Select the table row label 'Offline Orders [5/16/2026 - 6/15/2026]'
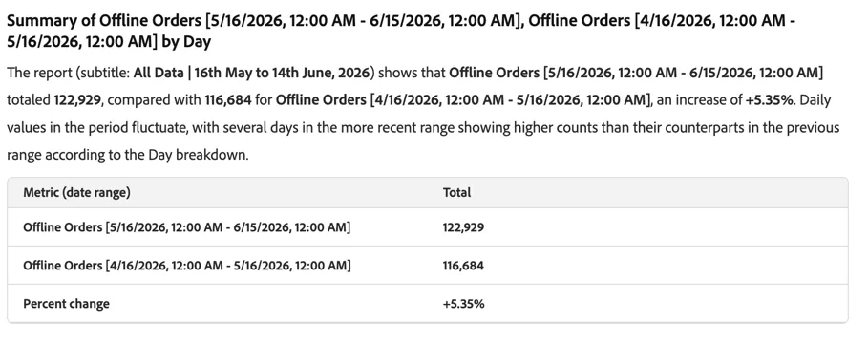The height and width of the screenshot is (344, 868). 186,227
